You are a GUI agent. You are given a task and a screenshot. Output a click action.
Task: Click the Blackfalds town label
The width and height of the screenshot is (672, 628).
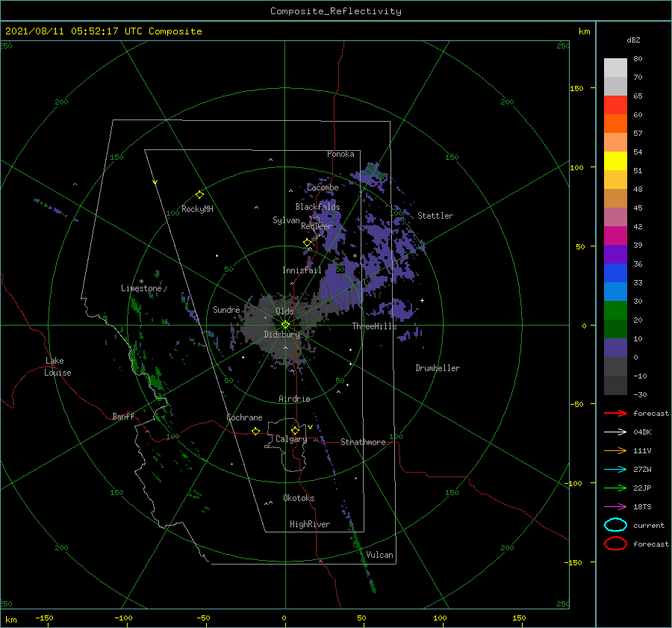317,207
